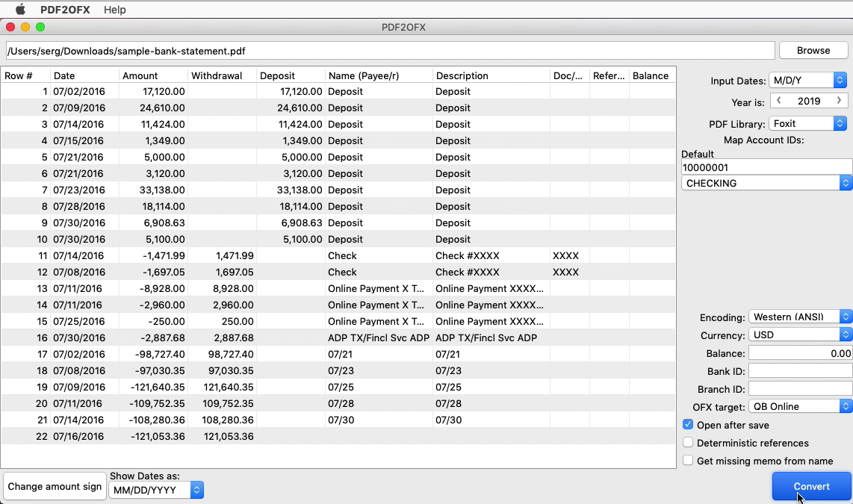Enable Get missing memo from name
This screenshot has height=504, width=853.
tap(688, 461)
